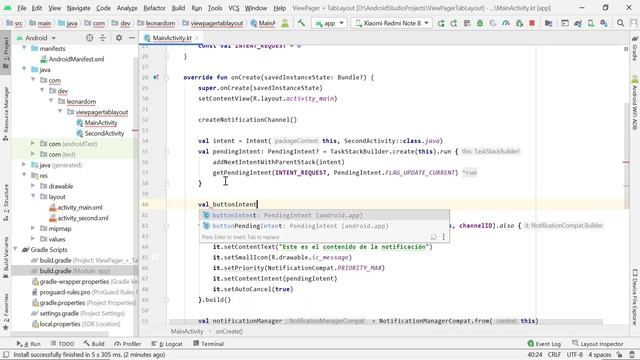Open the Layout Inspector
The height and width of the screenshot is (360, 640).
[598, 344]
